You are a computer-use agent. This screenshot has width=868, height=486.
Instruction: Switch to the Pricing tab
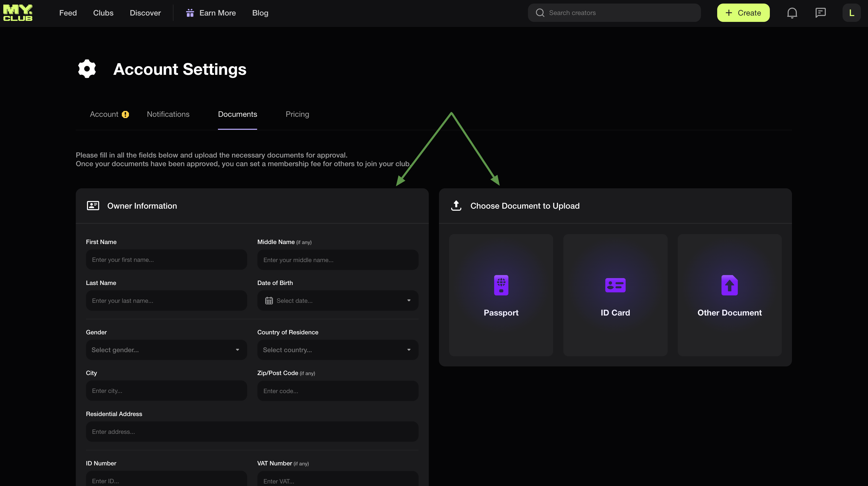pos(297,114)
